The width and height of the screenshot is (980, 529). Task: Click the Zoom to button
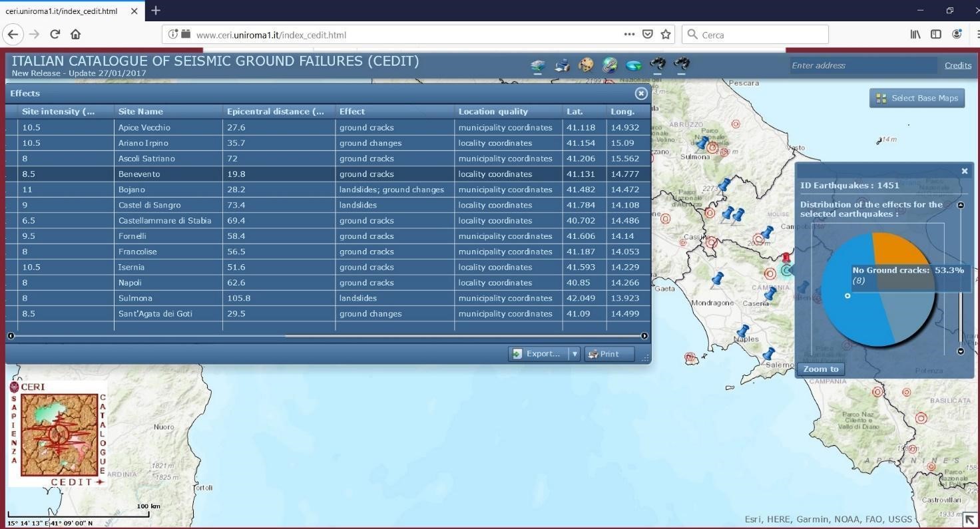(x=821, y=369)
